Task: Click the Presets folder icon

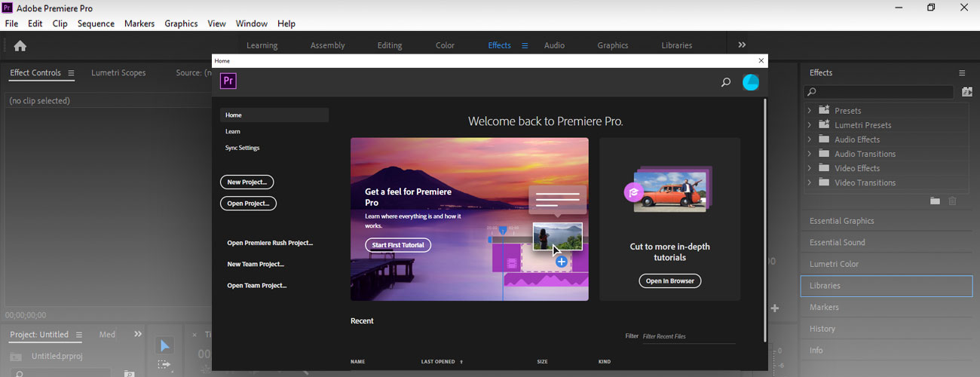Action: click(x=824, y=110)
